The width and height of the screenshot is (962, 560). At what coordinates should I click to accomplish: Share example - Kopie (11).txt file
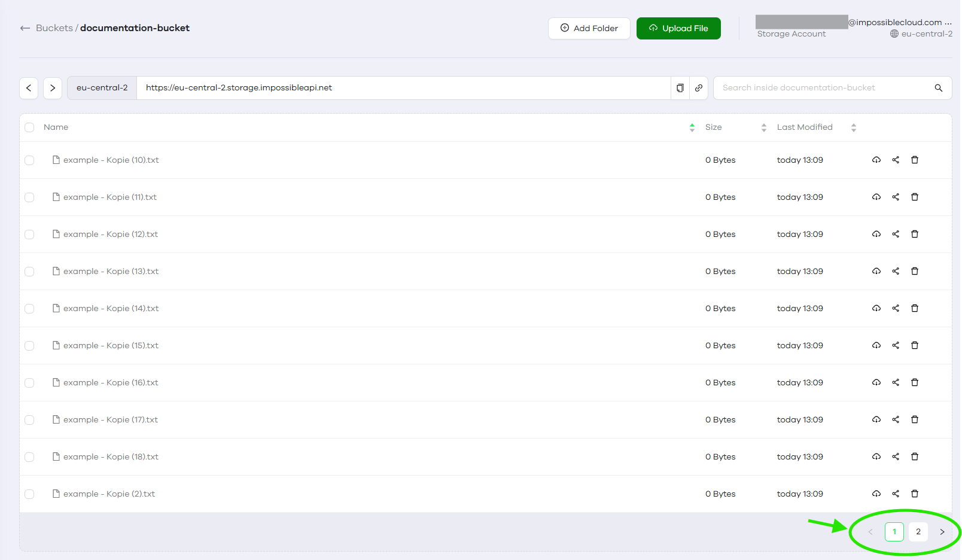[x=896, y=197]
